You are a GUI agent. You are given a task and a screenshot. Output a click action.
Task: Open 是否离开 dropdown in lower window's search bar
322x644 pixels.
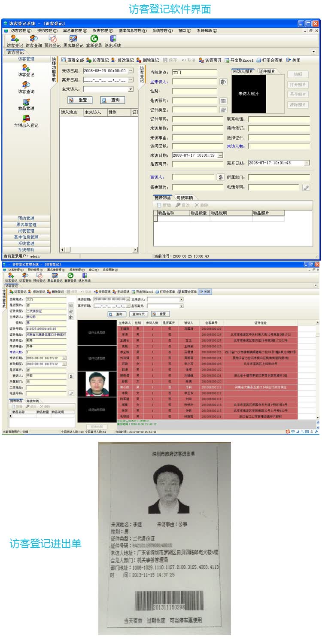point(181,306)
